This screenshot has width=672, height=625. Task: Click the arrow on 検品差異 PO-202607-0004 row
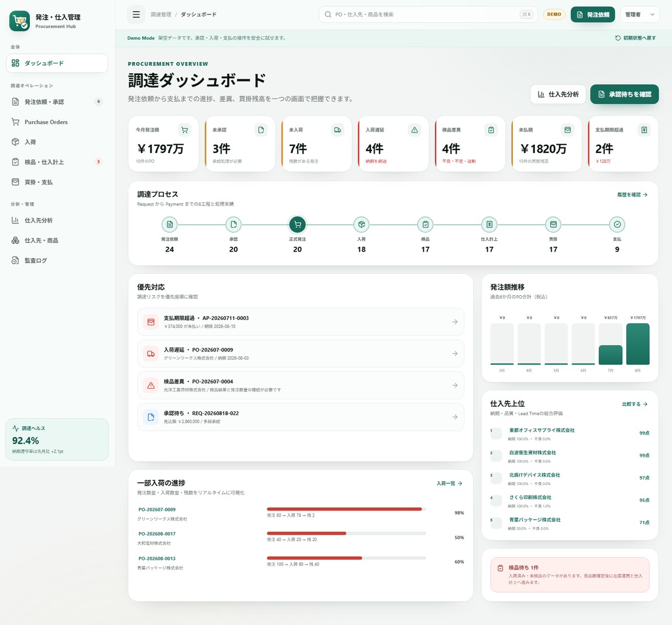(x=455, y=385)
